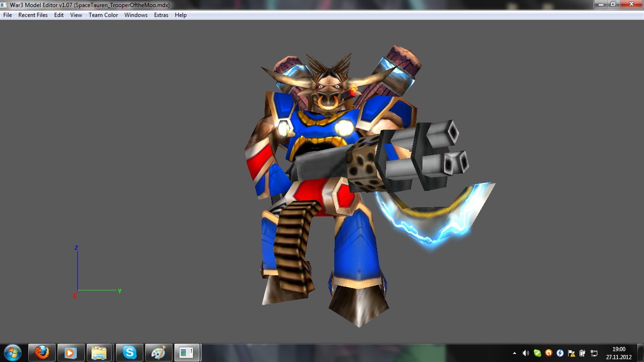Open Paint from the taskbar
Image resolution: width=644 pixels, height=362 pixels.
point(158,353)
